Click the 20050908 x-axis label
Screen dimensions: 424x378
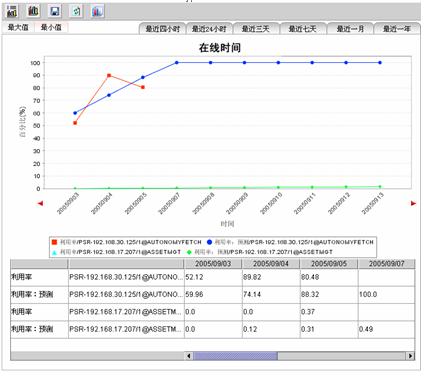click(203, 203)
